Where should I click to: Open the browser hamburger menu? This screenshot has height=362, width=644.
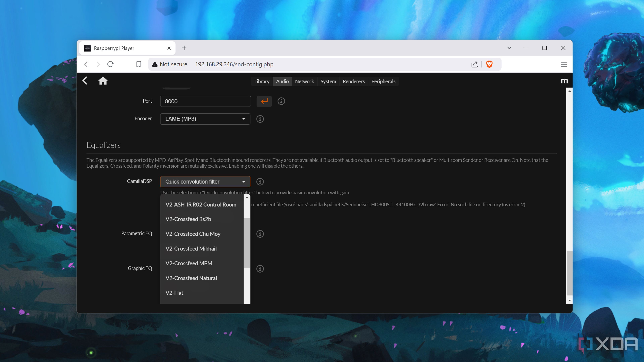coord(564,64)
